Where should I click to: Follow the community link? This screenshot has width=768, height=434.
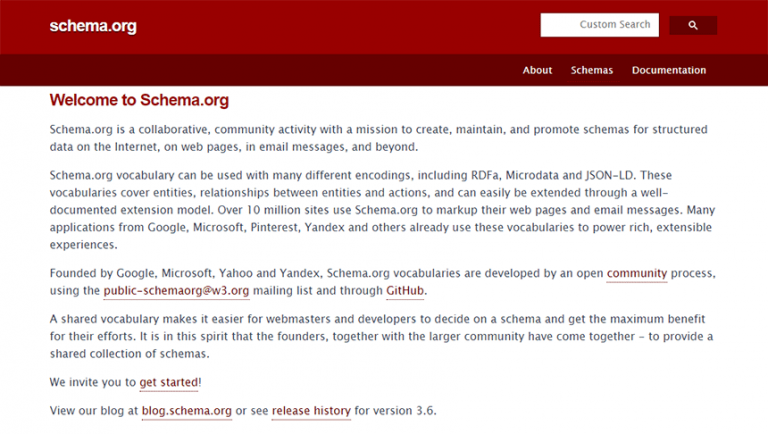pos(637,273)
